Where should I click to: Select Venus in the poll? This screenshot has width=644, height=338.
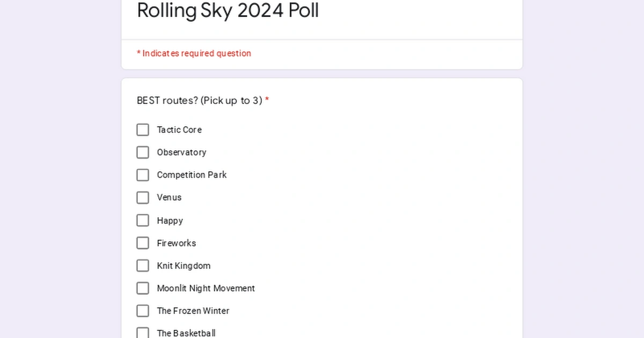tap(143, 197)
